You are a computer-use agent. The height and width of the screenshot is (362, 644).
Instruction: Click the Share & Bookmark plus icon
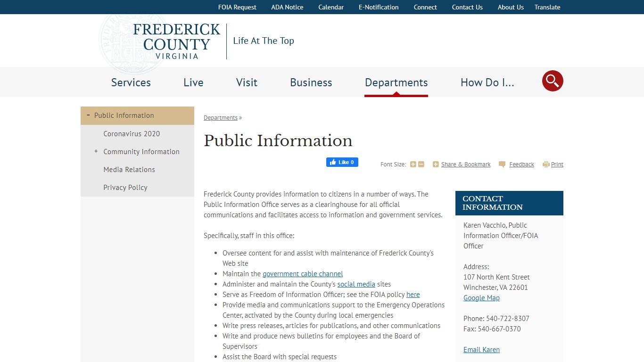point(436,165)
